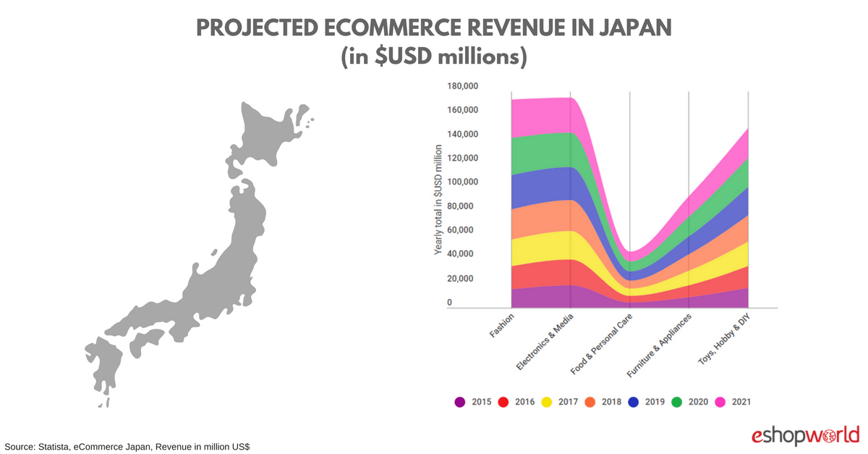Click the 60,000 y-axis value

point(460,230)
